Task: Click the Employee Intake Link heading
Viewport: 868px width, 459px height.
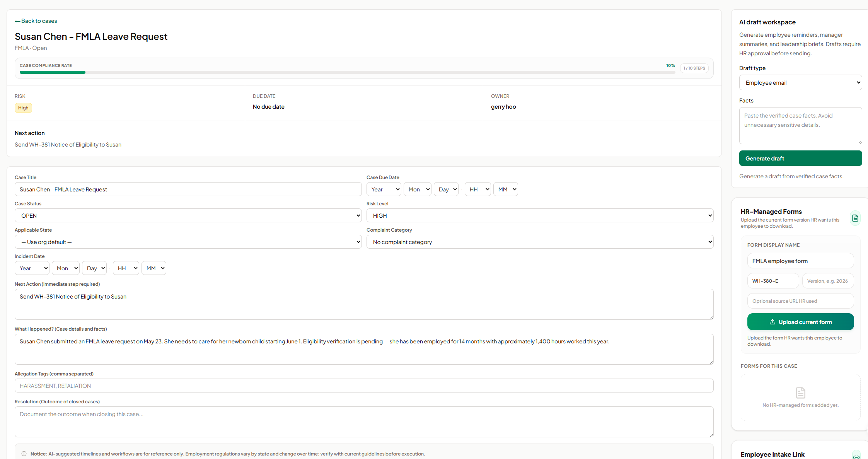Action: coord(773,454)
